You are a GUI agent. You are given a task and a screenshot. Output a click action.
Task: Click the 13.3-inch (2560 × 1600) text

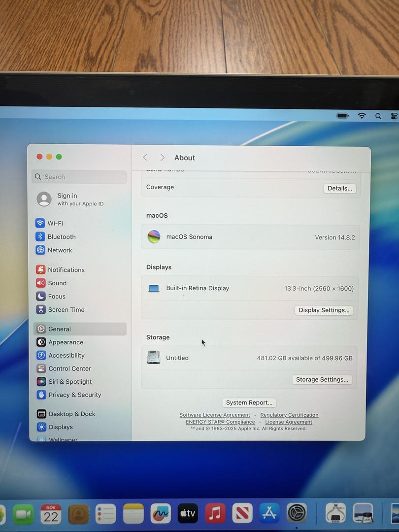click(x=319, y=288)
